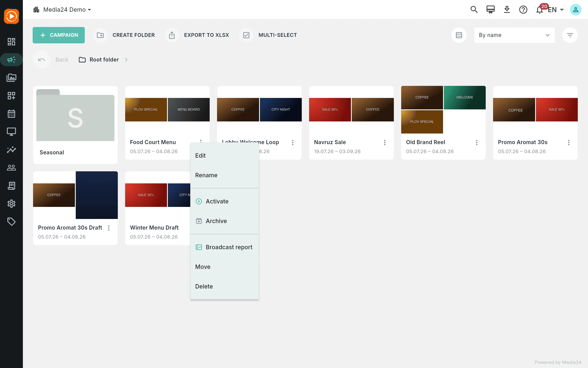This screenshot has height=368, width=588.
Task: Click the Powered by Media24 footer text
Action: point(558,362)
